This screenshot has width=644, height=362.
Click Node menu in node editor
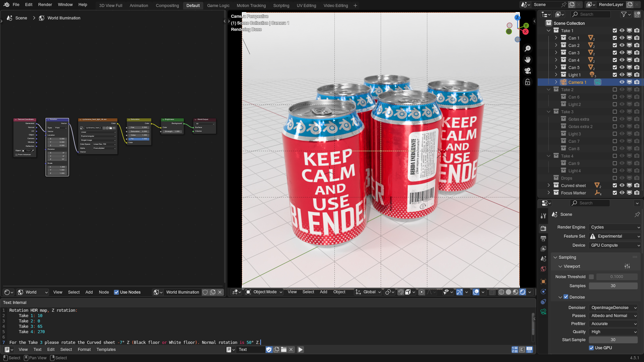click(104, 292)
